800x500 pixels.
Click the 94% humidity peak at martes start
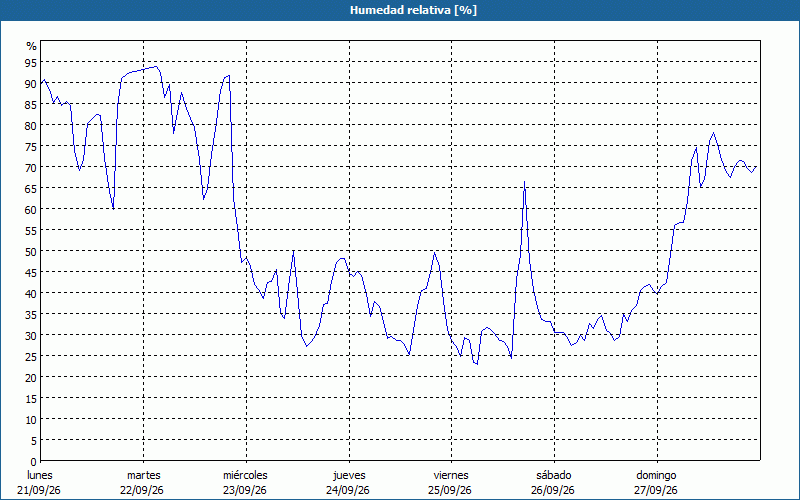[156, 66]
